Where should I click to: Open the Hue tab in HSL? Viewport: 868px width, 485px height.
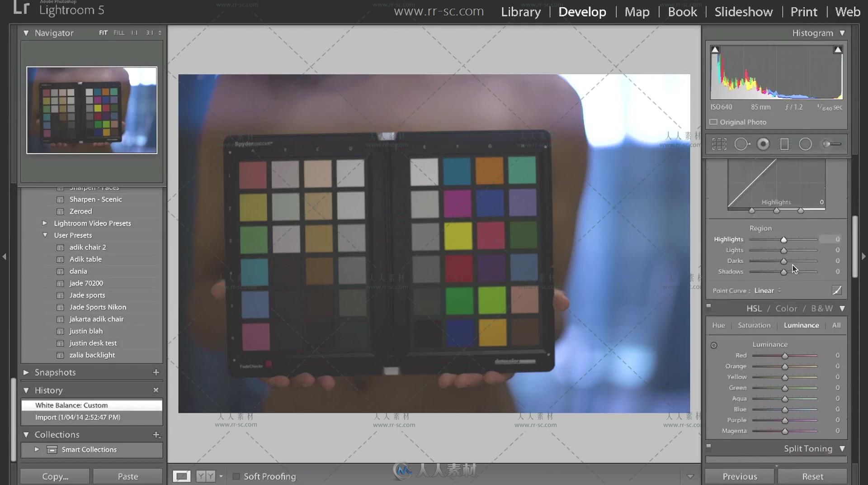coord(718,325)
